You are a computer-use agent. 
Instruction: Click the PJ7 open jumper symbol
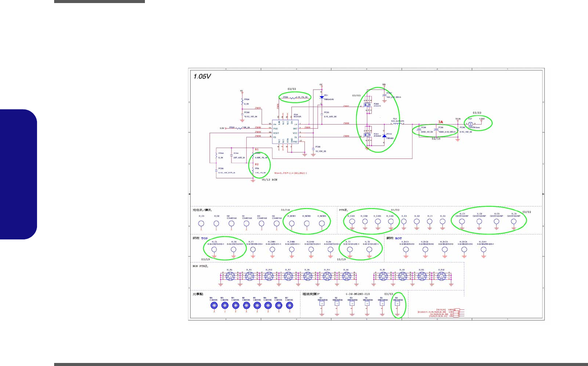tap(471, 124)
